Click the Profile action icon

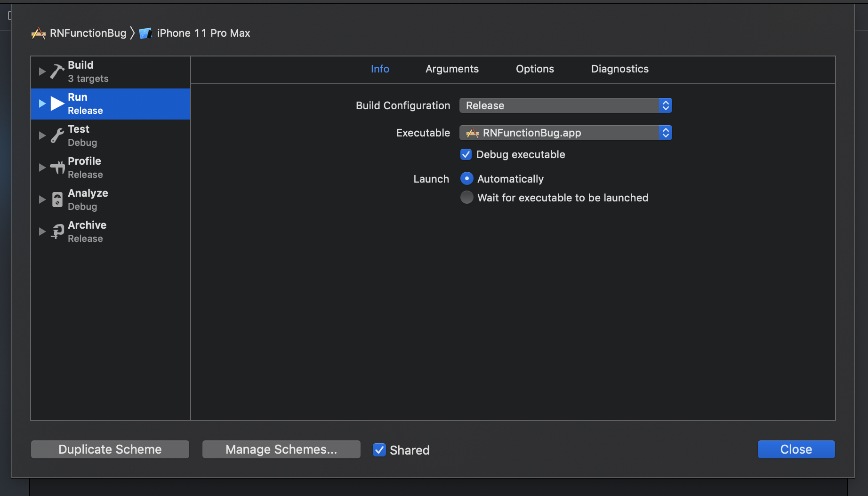[56, 167]
